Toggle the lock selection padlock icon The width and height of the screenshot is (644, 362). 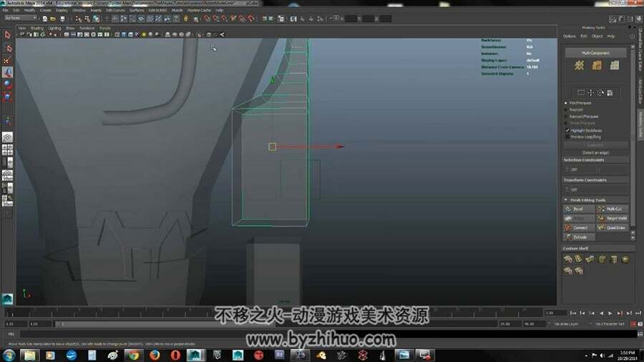(x=185, y=19)
